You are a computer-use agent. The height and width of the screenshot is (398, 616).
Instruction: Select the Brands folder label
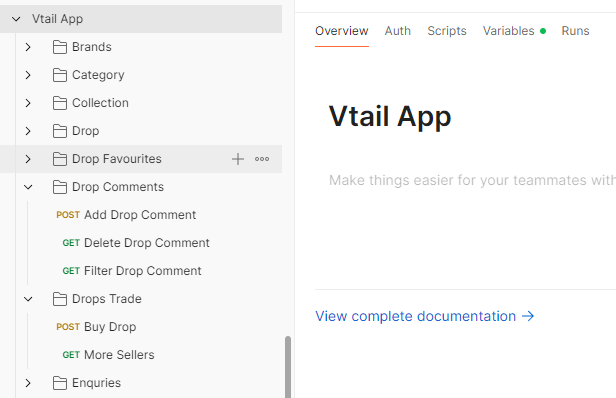pos(92,47)
